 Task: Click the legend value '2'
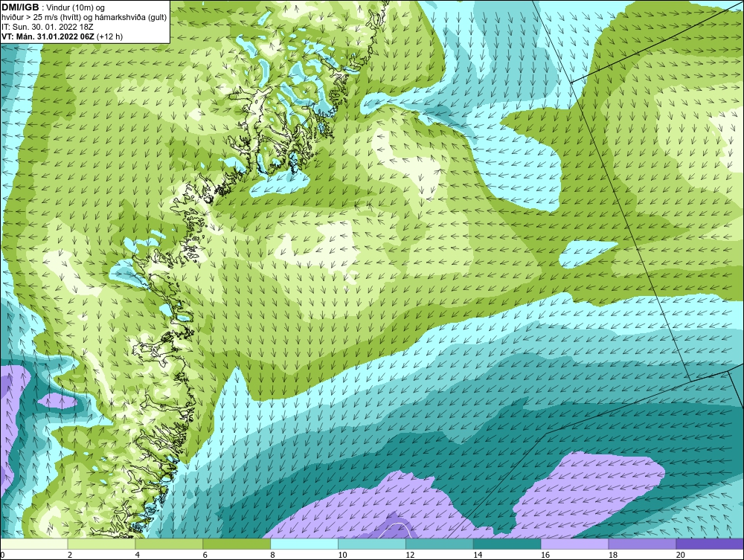point(70,555)
